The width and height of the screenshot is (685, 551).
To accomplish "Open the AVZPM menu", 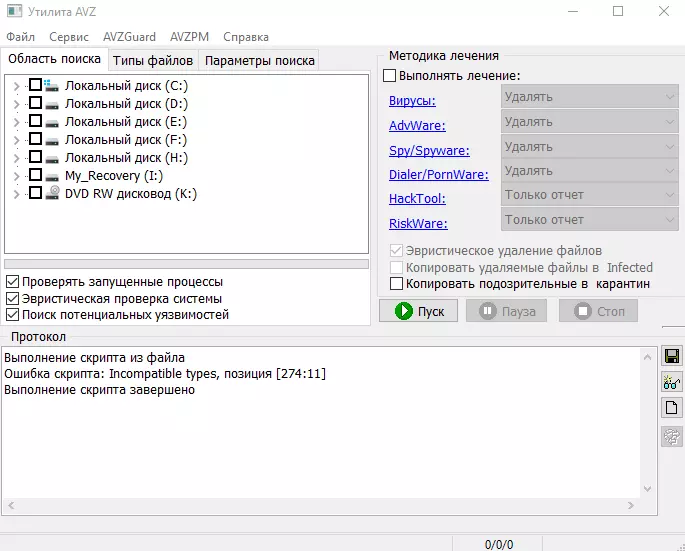I will pos(189,37).
